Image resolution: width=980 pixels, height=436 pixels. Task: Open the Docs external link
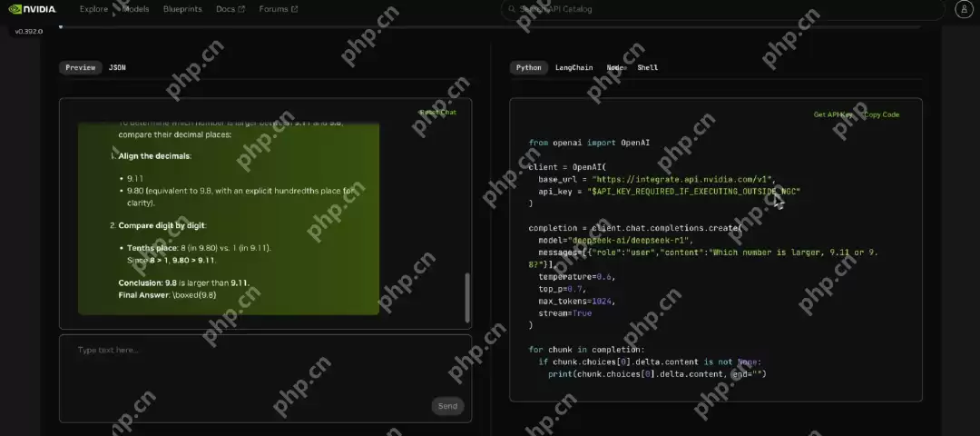(230, 9)
